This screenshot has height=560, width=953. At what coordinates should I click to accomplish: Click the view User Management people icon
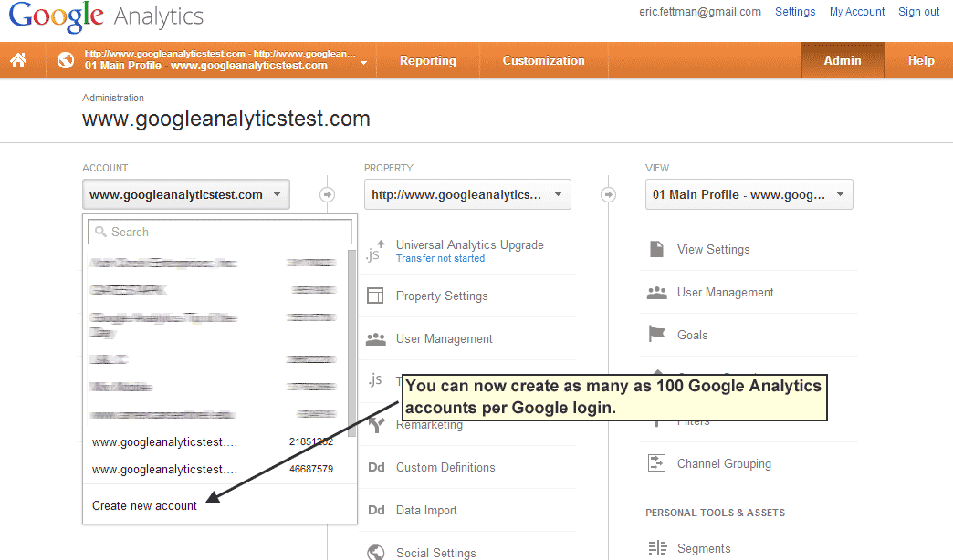pos(656,293)
